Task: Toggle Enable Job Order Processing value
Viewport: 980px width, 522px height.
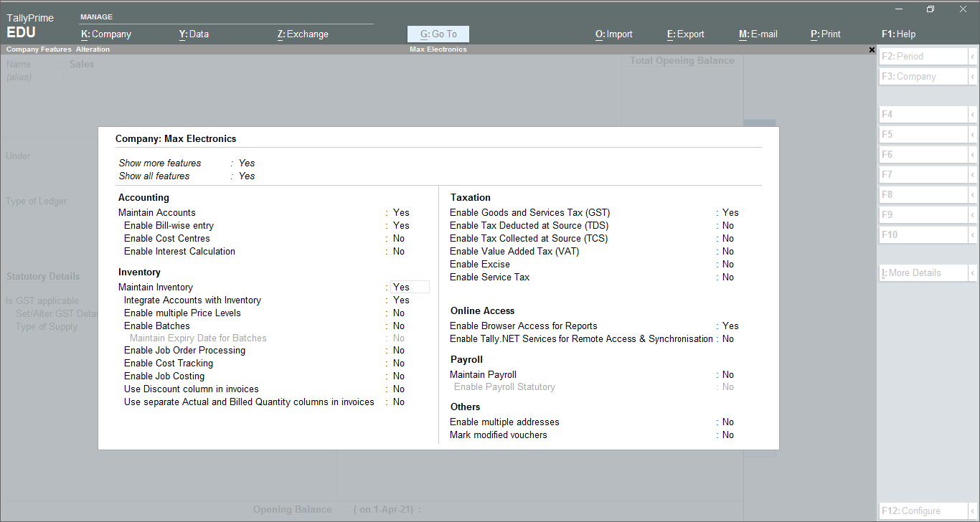Action: pyautogui.click(x=399, y=351)
